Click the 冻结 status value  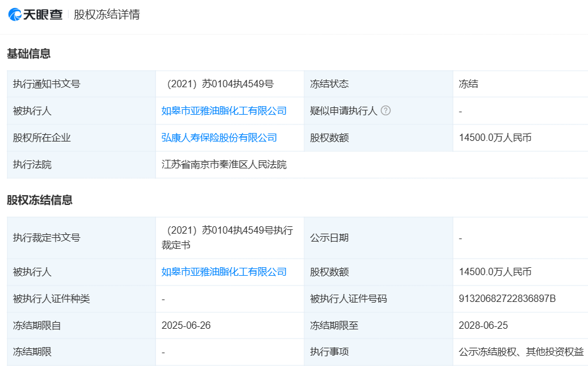(469, 84)
